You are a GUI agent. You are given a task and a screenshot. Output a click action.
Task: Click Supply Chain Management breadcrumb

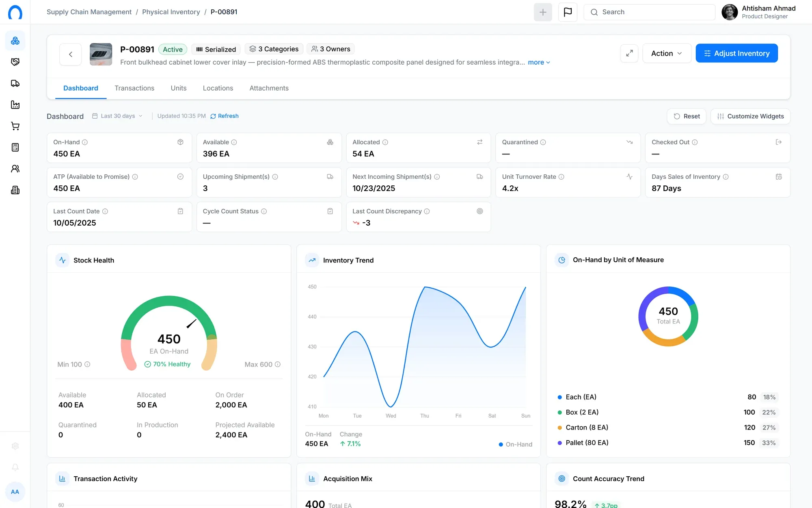coord(89,12)
